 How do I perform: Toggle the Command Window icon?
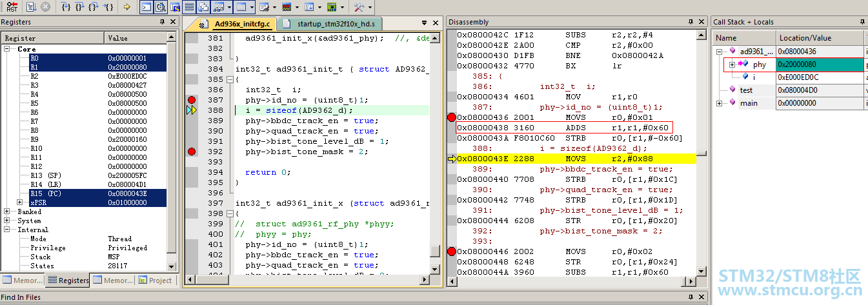pyautogui.click(x=146, y=7)
